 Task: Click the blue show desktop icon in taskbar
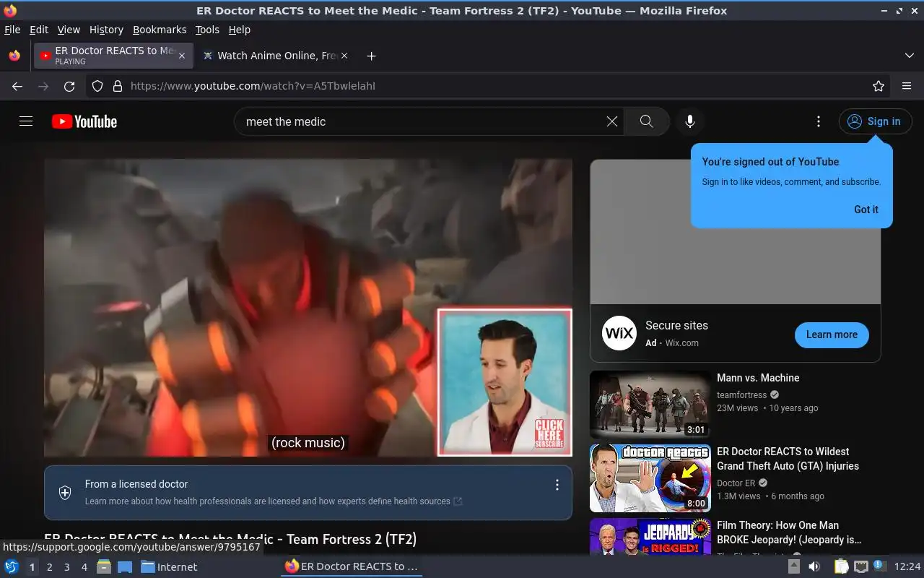tap(125, 566)
